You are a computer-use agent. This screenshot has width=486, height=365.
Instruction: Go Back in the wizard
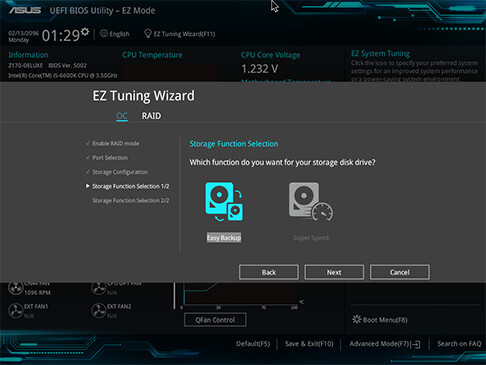point(269,272)
